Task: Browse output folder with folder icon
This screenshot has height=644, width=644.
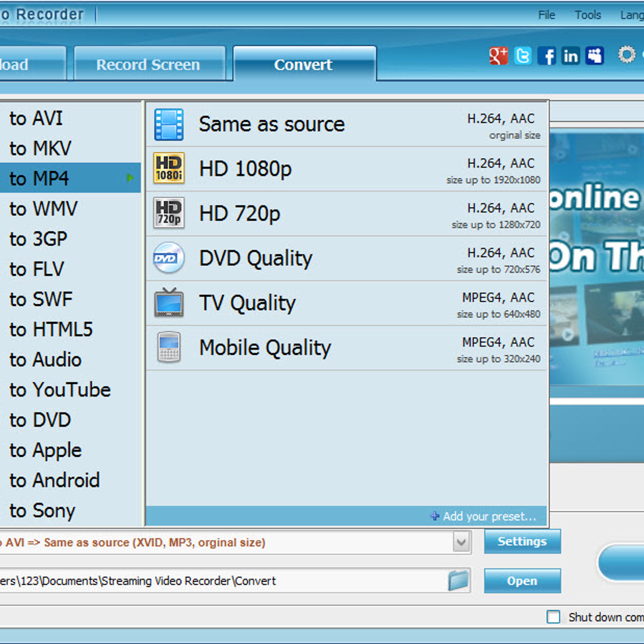Action: pos(458,581)
